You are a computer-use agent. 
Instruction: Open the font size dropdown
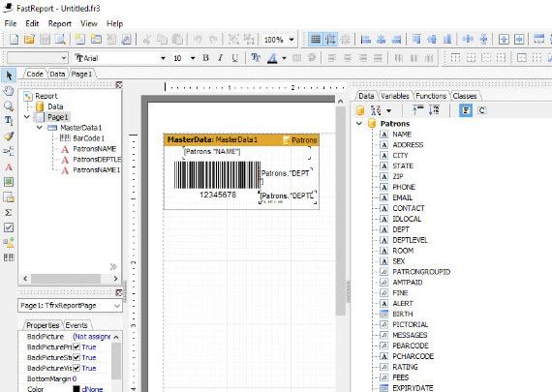click(x=193, y=58)
